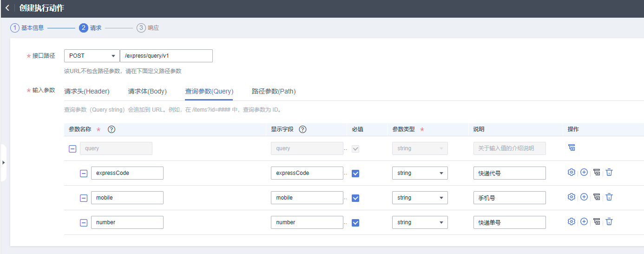
Task: Click the 输入参数 field label
Action: (44, 90)
